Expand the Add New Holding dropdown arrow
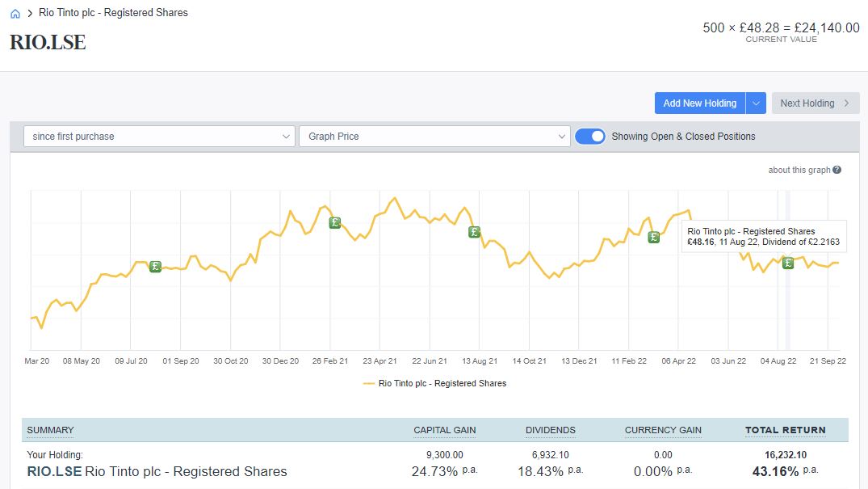Screen dimensions: 868x489 [x=756, y=103]
